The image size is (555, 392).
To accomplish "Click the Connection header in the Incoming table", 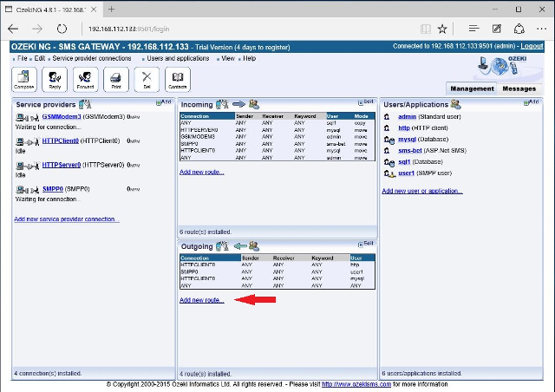I will click(207, 116).
